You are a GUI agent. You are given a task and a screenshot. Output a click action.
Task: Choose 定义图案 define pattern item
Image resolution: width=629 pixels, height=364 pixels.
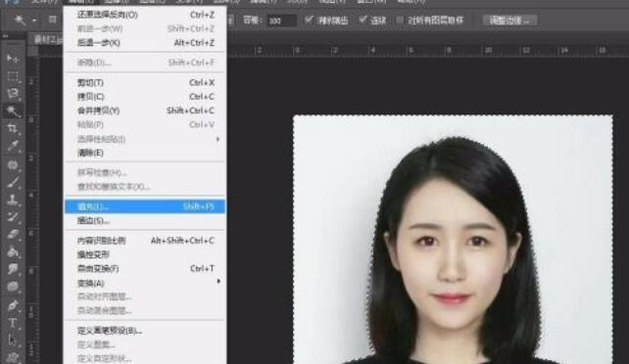click(x=145, y=344)
